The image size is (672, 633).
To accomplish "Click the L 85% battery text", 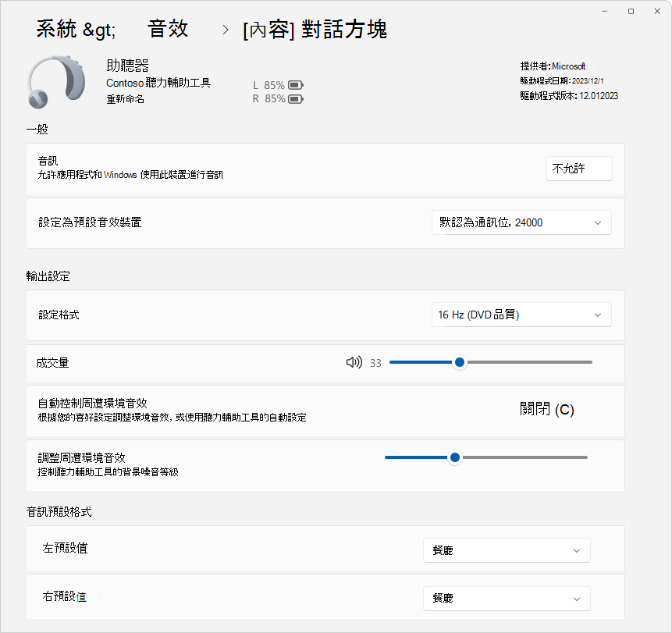I will [268, 85].
